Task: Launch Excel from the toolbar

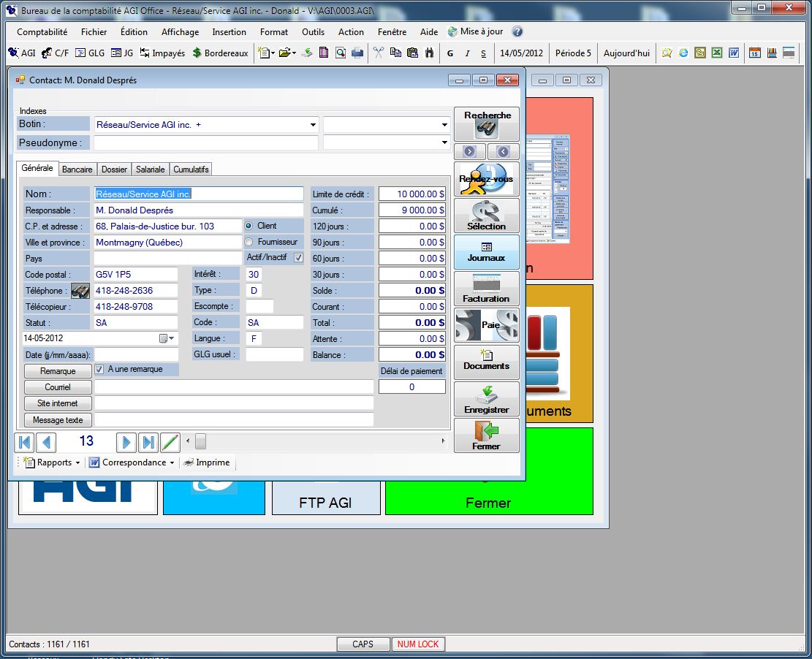Action: (x=717, y=53)
